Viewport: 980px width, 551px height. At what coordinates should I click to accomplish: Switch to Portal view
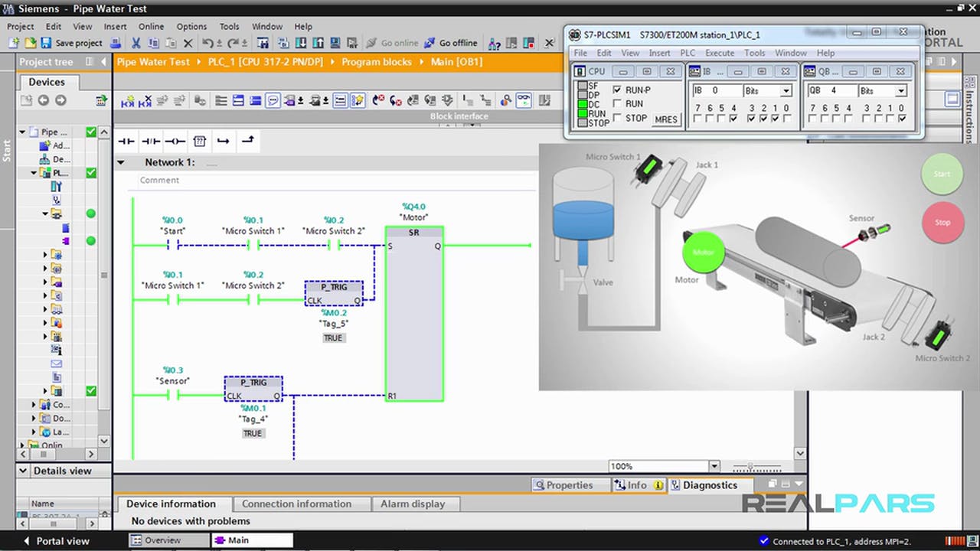pos(55,541)
